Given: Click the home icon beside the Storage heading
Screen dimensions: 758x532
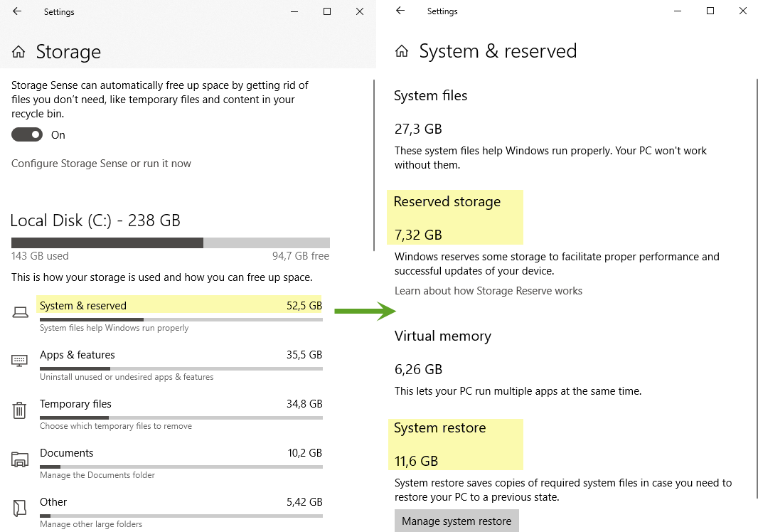Looking at the screenshot, I should pyautogui.click(x=19, y=52).
